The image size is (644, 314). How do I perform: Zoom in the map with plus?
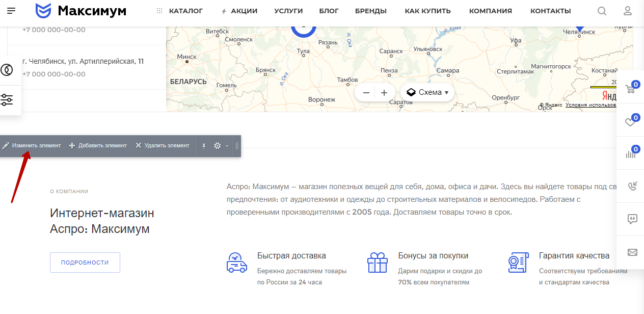[x=384, y=93]
